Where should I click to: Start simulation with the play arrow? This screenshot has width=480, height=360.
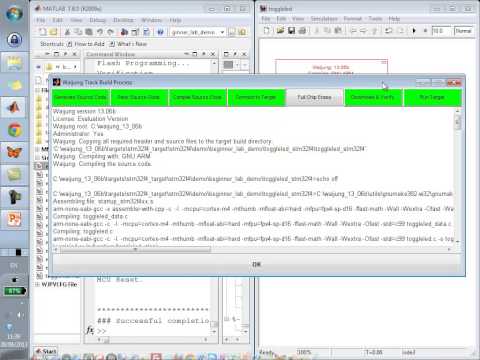(414, 31)
